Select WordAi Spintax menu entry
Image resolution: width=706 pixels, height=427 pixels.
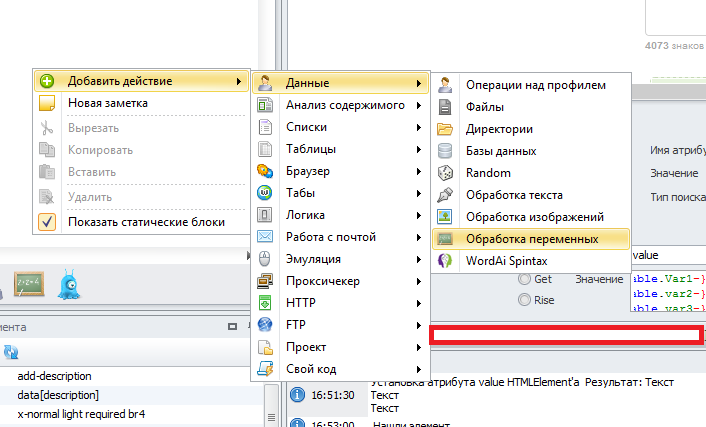pyautogui.click(x=531, y=261)
